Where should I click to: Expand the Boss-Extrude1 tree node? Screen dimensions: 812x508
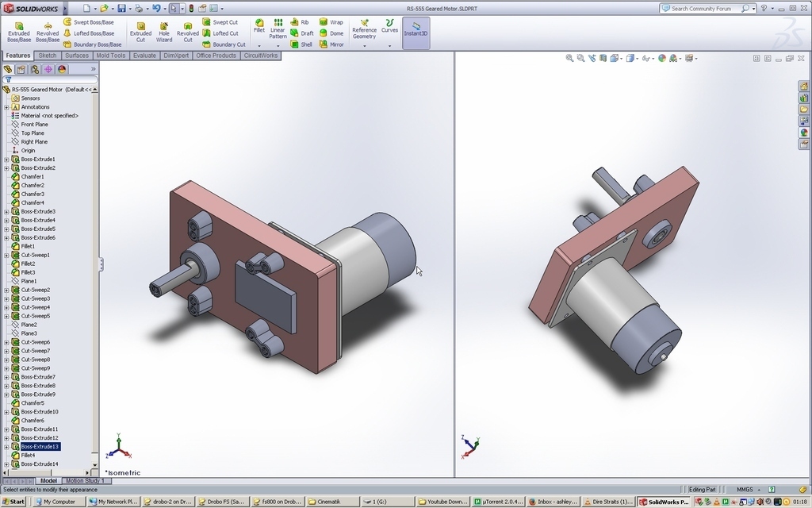coord(6,159)
